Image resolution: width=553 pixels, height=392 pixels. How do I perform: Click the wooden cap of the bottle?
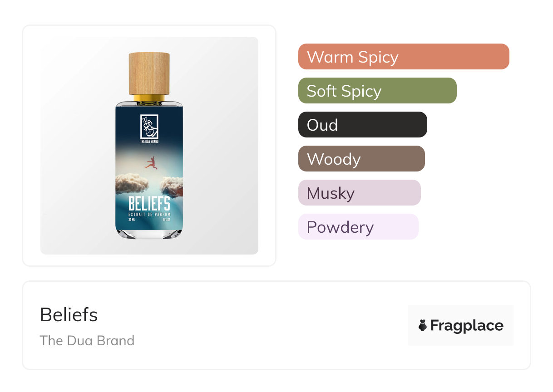pos(149,73)
